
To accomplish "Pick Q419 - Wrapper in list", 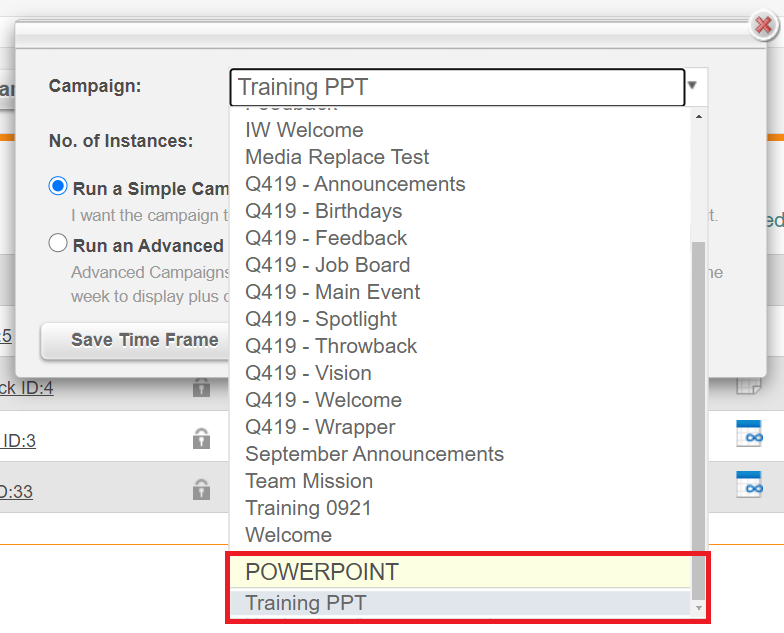I will pyautogui.click(x=320, y=427).
